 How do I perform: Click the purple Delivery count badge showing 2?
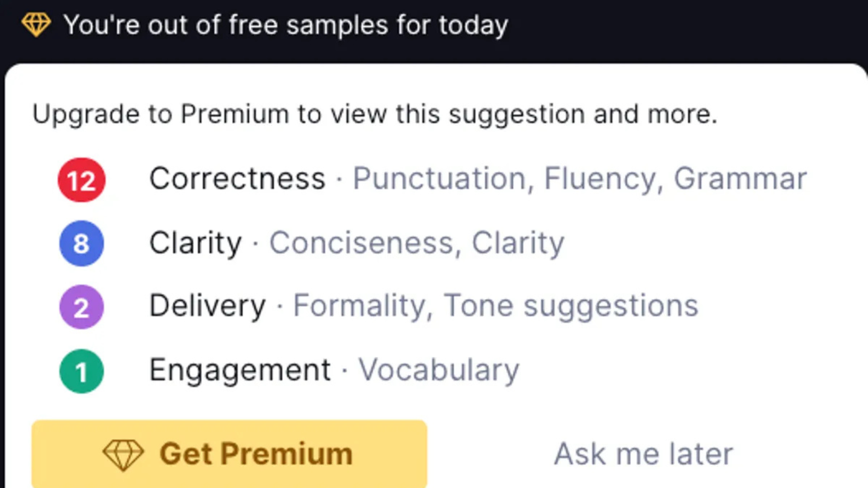point(81,306)
